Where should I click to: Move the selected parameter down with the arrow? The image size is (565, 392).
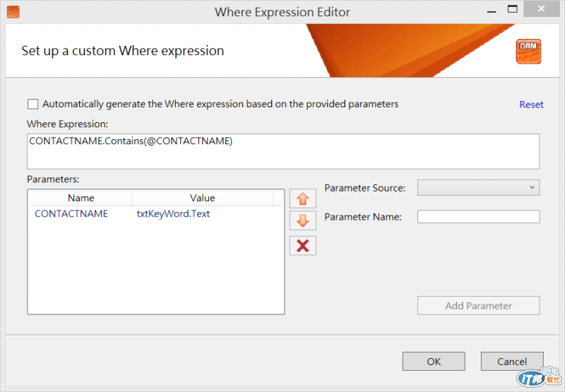point(303,220)
